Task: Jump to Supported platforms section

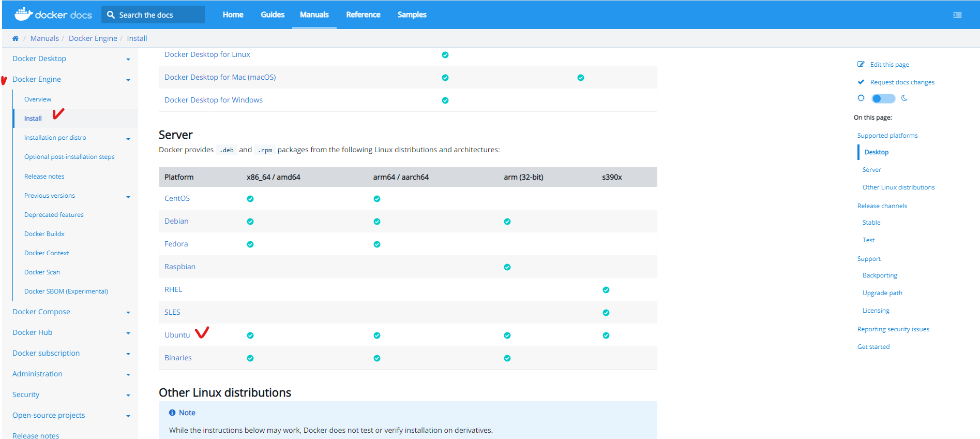Action: point(887,136)
